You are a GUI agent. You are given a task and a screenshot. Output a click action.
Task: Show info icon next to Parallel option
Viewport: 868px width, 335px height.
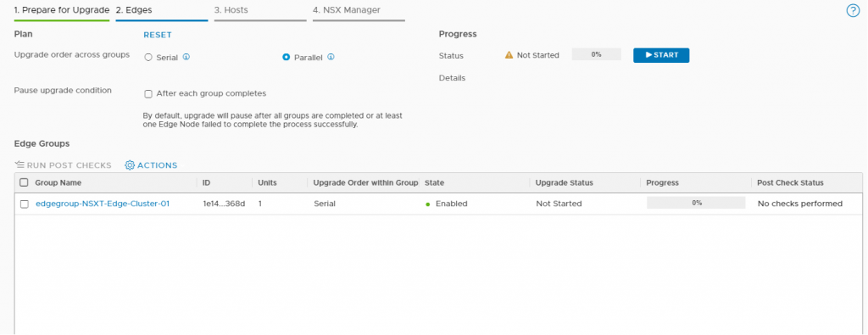[331, 57]
